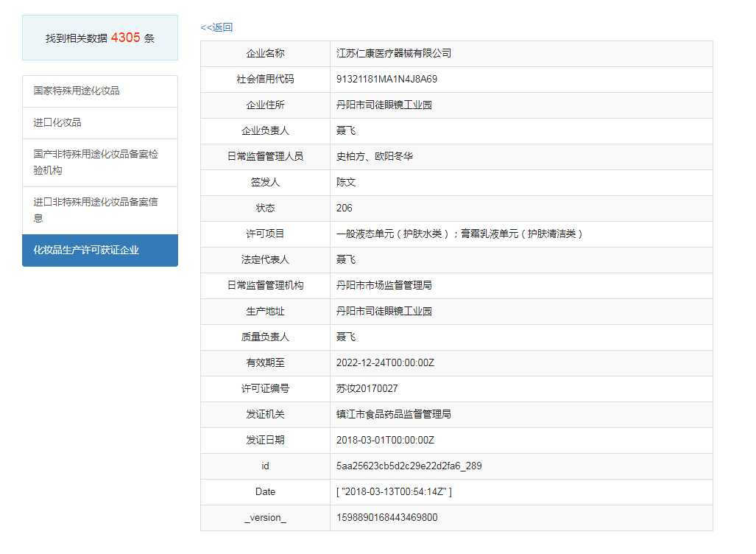Click expiry date 2022-12-24T00:00:00Z

(x=385, y=363)
